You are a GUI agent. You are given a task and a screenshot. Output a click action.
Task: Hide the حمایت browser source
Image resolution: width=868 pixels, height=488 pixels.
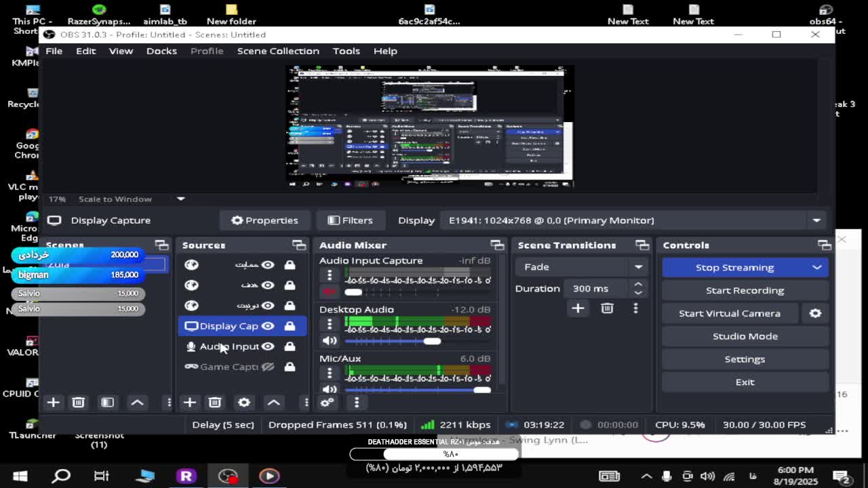click(x=268, y=265)
